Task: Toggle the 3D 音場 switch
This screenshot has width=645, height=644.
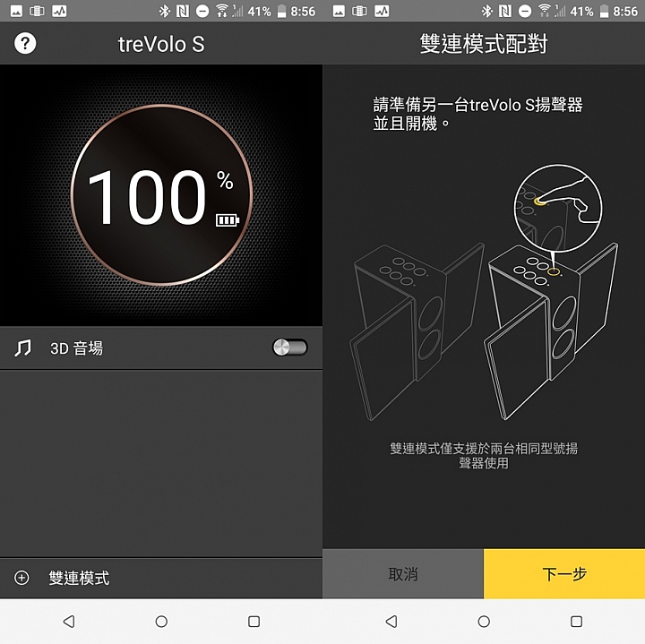Action: (x=290, y=348)
